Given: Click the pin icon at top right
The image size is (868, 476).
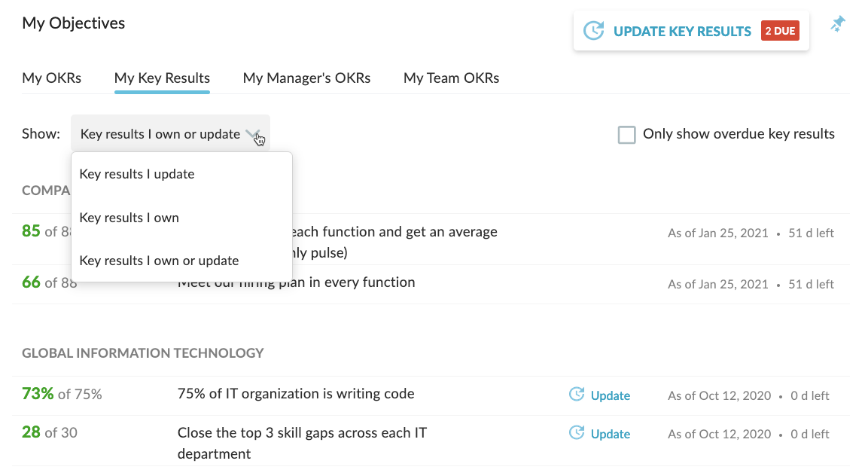Looking at the screenshot, I should (x=838, y=24).
